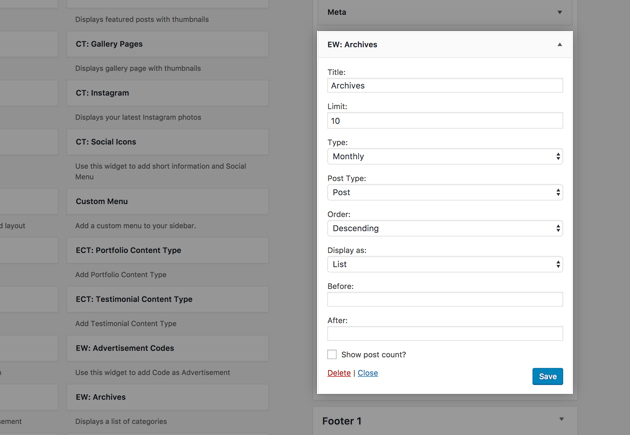This screenshot has width=630, height=435.
Task: Enable the Show post count checkbox
Action: 332,355
